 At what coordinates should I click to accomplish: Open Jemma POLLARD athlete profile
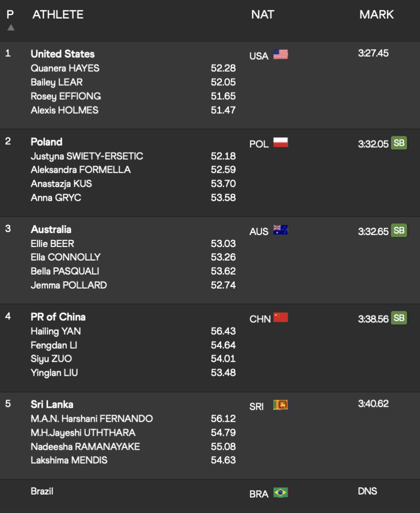tap(69, 285)
